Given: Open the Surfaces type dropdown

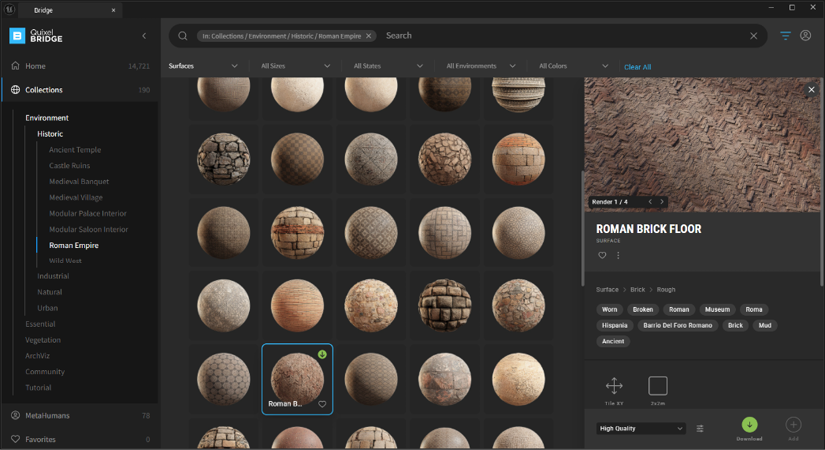Looking at the screenshot, I should click(203, 66).
